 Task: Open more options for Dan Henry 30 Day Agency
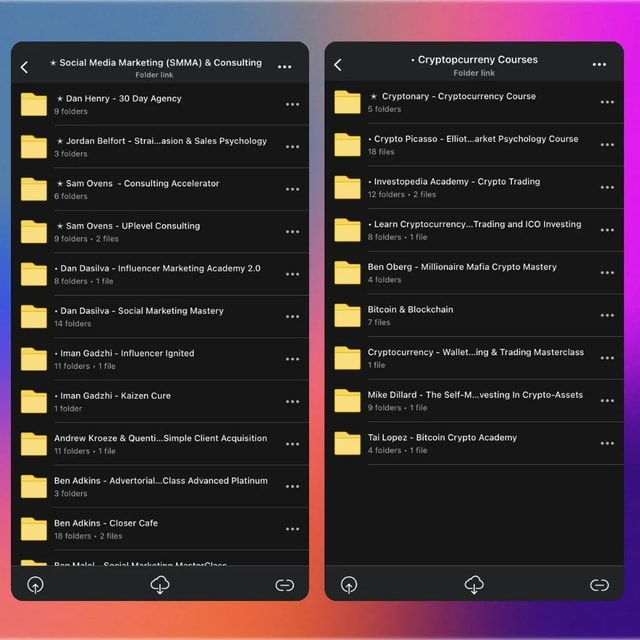point(292,104)
